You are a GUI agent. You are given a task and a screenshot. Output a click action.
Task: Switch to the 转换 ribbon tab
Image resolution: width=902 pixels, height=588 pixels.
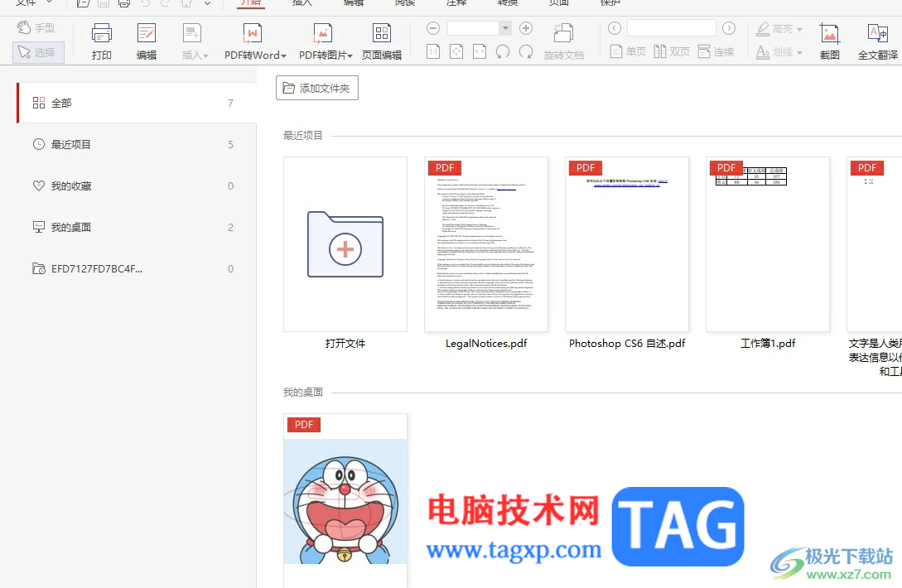508,2
